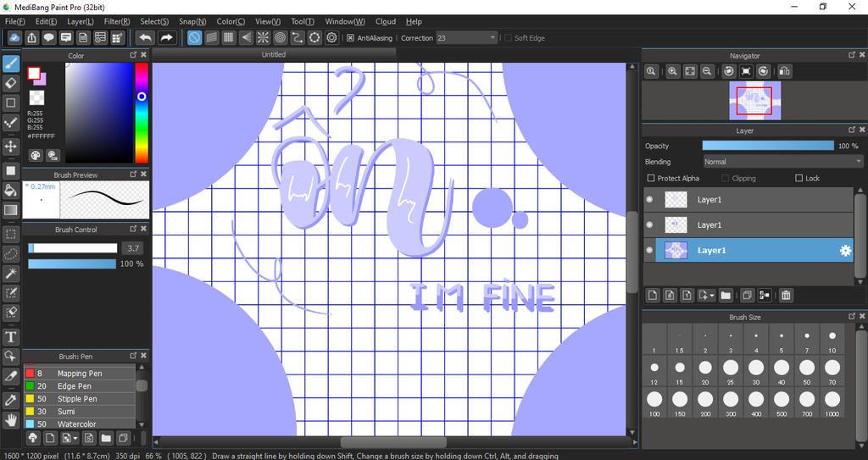Select the Divide tool

(10, 376)
